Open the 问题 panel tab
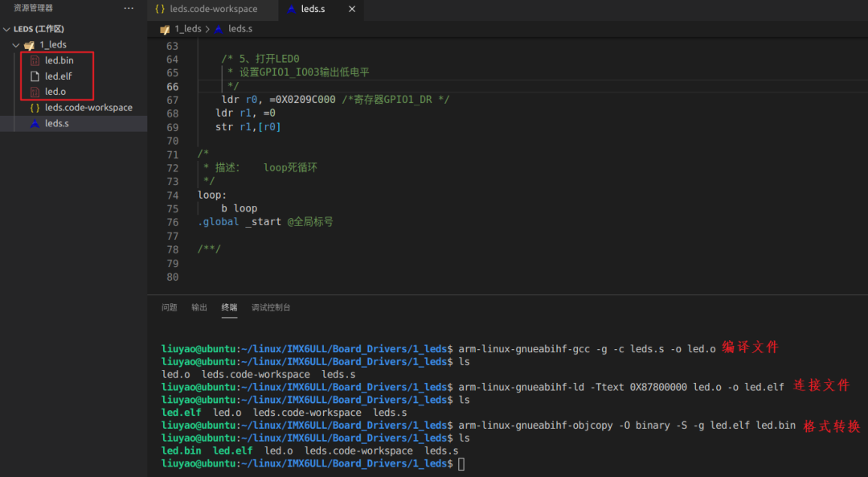Viewport: 868px width, 477px height. (x=170, y=307)
